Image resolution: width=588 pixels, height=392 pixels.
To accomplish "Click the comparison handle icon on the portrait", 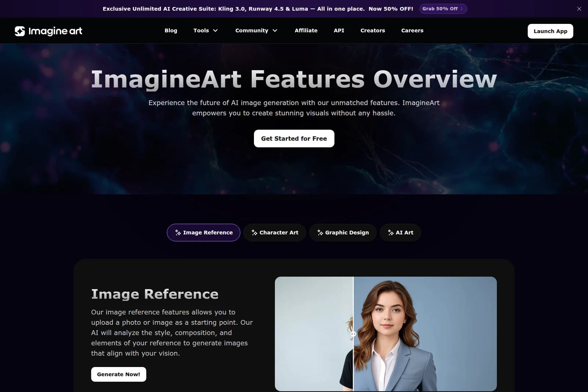I will click(353, 334).
